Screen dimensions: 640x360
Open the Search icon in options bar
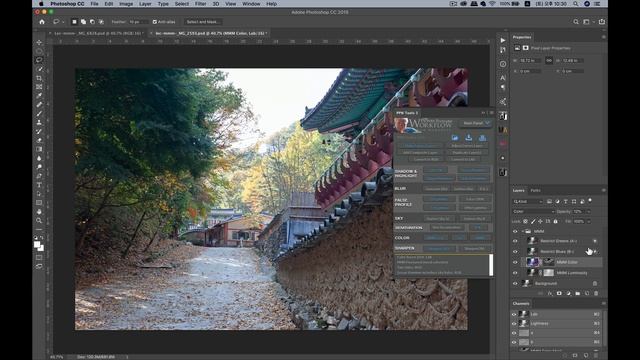coord(576,22)
